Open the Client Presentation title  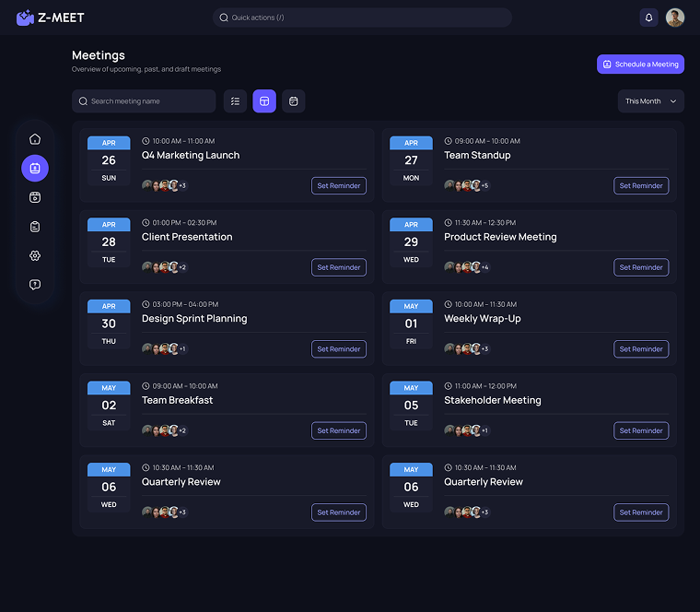(187, 237)
